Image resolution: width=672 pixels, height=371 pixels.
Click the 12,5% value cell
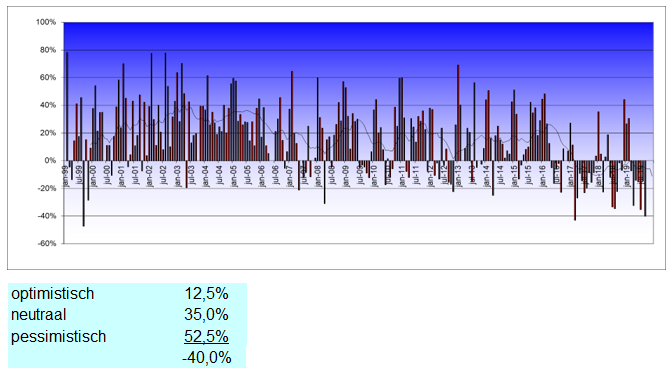click(206, 294)
